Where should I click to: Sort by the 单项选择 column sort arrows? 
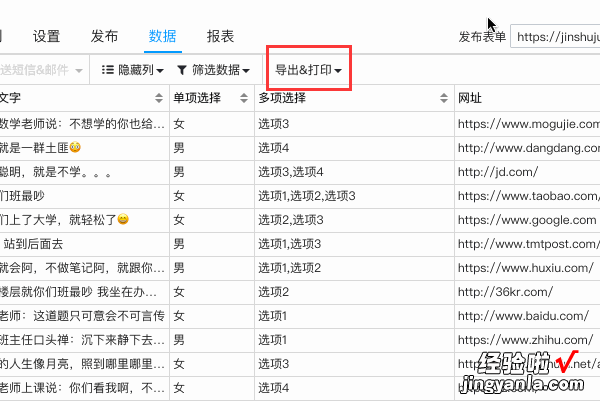coord(244,98)
